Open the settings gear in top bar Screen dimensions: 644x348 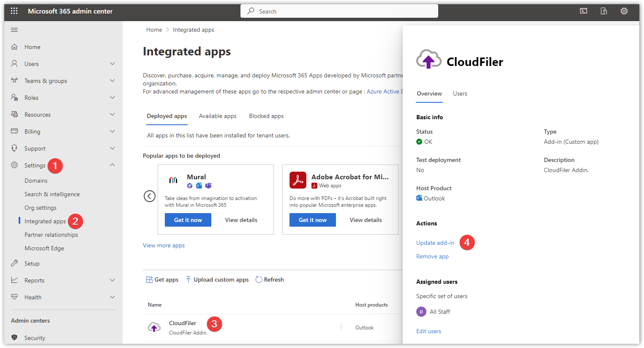[x=624, y=11]
